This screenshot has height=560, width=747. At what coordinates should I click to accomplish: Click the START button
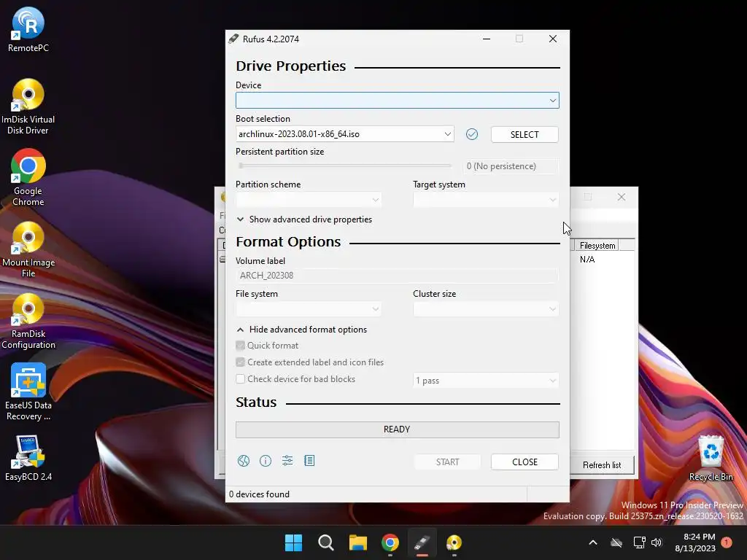coord(447,462)
